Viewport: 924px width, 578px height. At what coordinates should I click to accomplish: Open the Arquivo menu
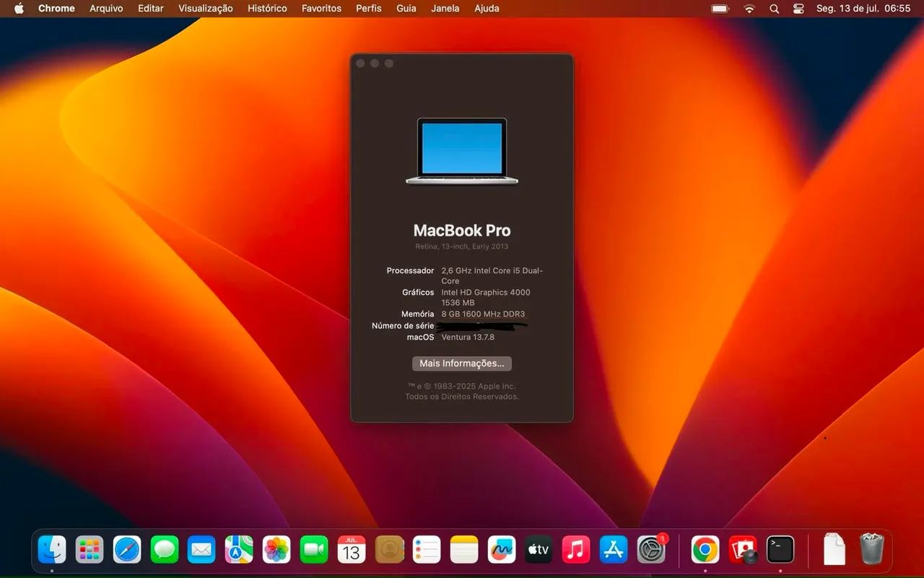[106, 9]
